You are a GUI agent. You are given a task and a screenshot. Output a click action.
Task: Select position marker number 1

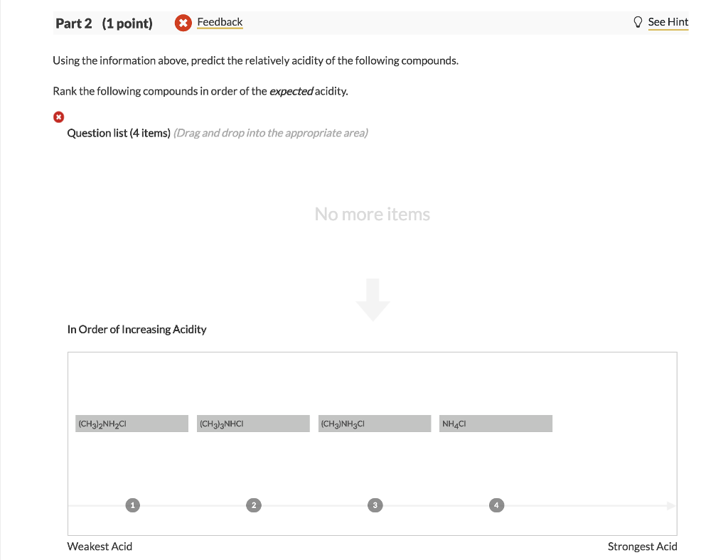(131, 505)
